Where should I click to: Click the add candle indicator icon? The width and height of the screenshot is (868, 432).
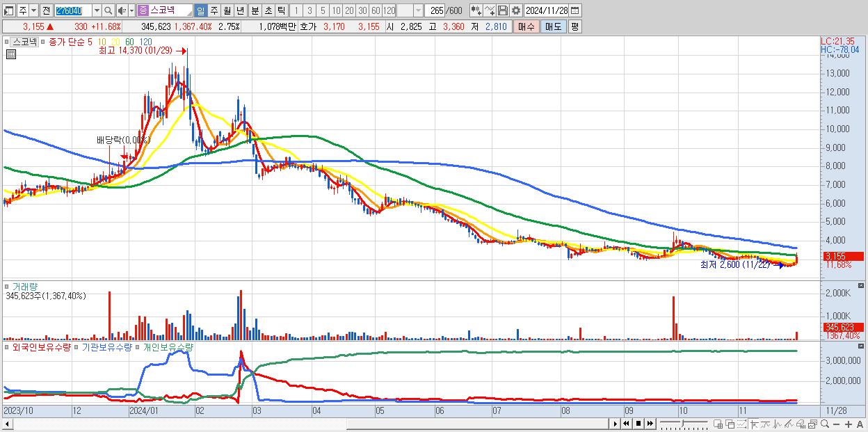point(476,10)
